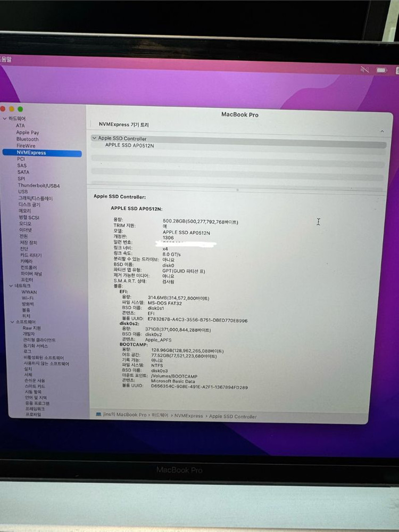Collapse the 네트워크 section chevron

click(11, 285)
